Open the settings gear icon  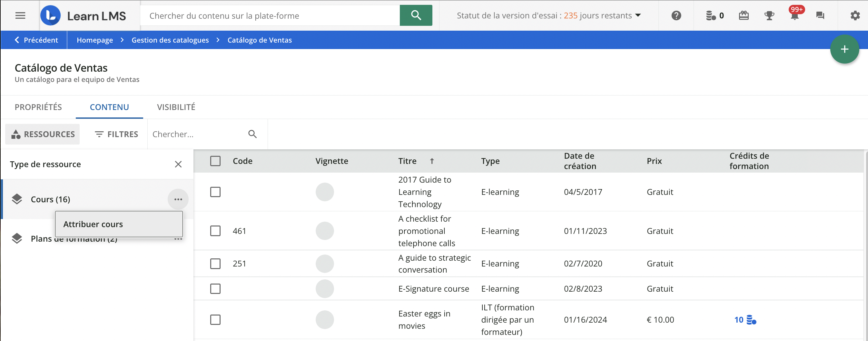[x=855, y=15]
